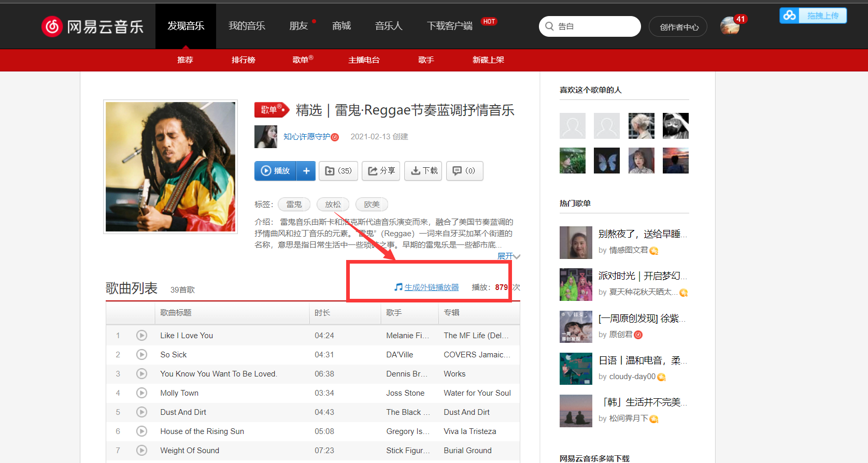Open playlist 日语｜温和电音

643,360
